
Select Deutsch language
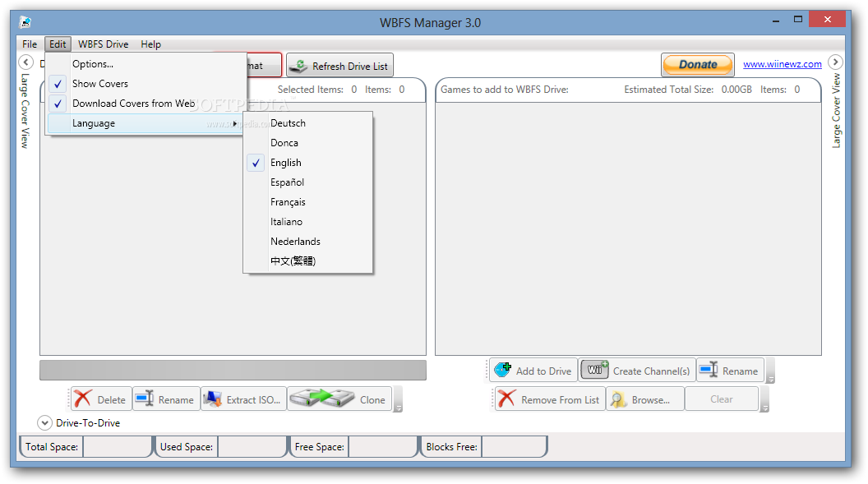click(307, 123)
